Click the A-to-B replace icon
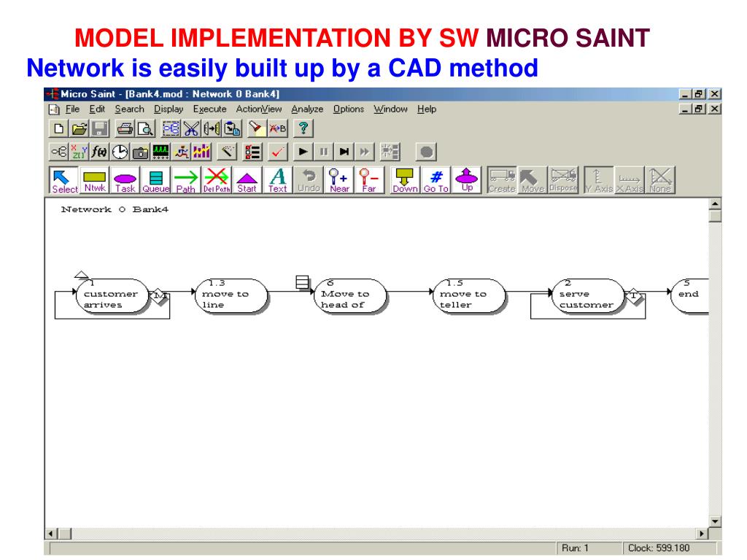 (x=278, y=128)
